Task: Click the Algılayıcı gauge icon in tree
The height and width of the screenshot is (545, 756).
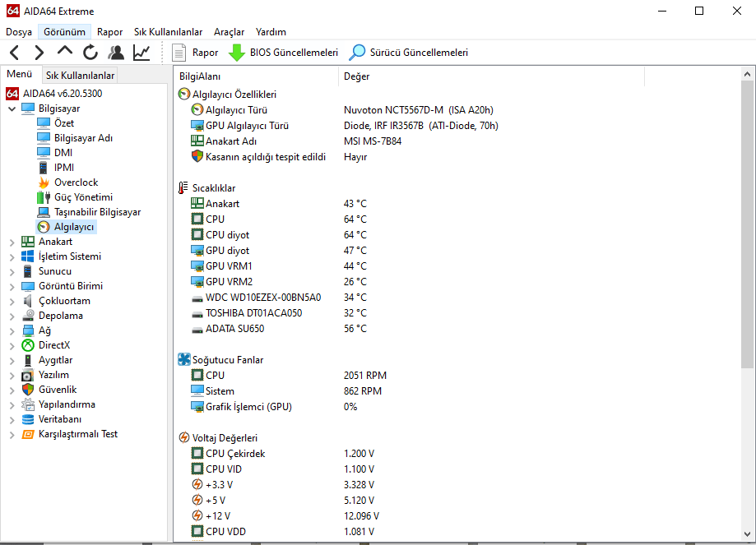Action: 44,227
